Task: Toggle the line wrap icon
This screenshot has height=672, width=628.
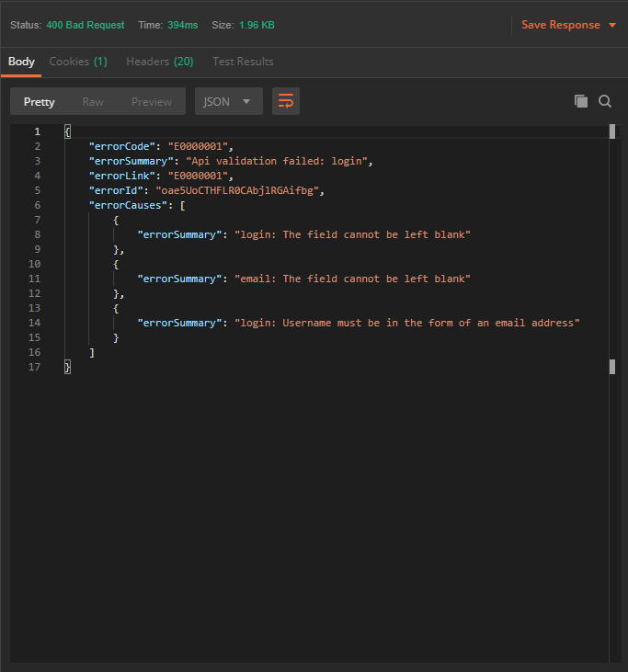Action: [286, 101]
